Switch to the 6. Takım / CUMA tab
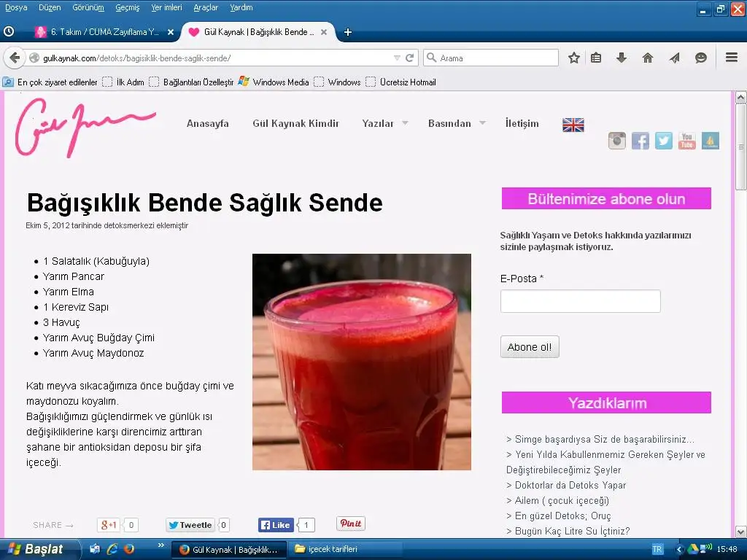 (104, 32)
